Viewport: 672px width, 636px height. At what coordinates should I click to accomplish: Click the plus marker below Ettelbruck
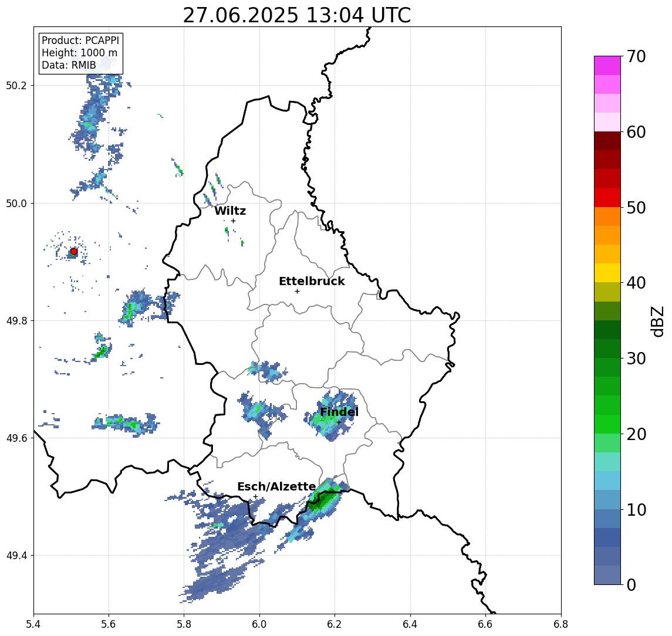[x=297, y=292]
